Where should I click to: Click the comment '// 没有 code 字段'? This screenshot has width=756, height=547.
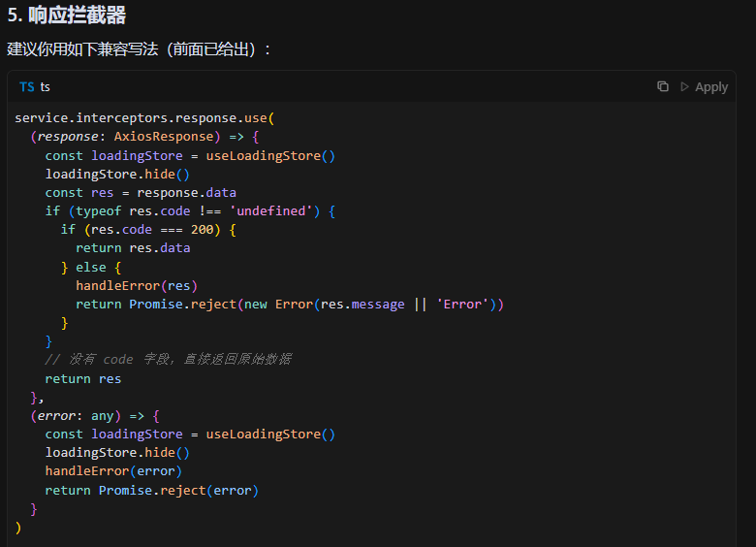coord(169,360)
